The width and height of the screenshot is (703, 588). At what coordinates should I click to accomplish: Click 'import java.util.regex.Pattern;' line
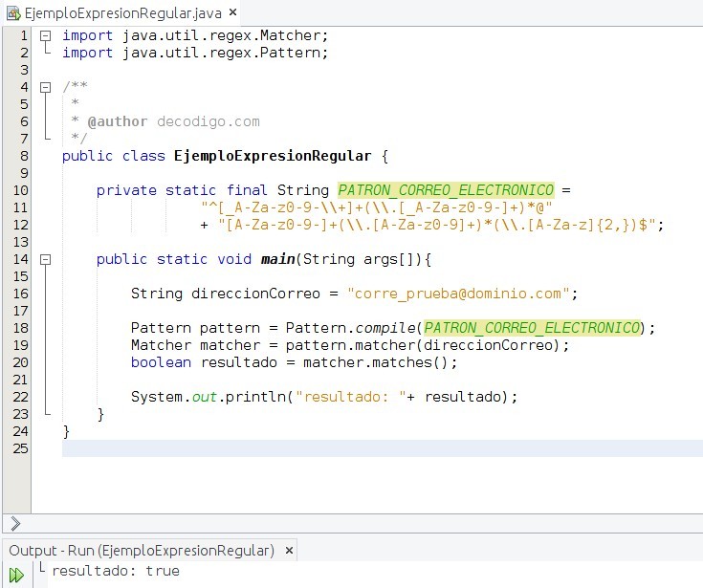(195, 53)
